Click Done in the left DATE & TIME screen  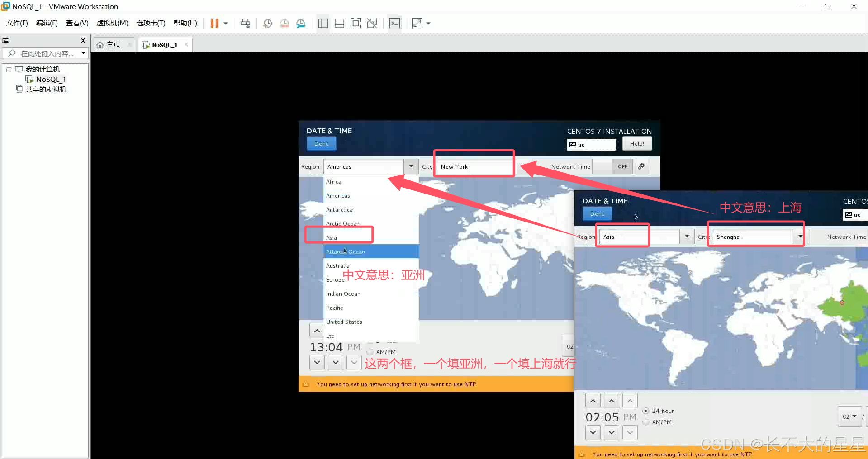click(x=322, y=144)
